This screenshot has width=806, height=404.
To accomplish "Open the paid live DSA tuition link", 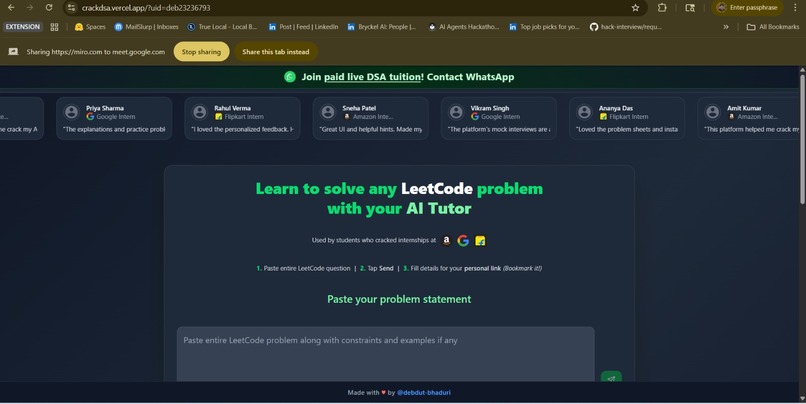I will 373,77.
